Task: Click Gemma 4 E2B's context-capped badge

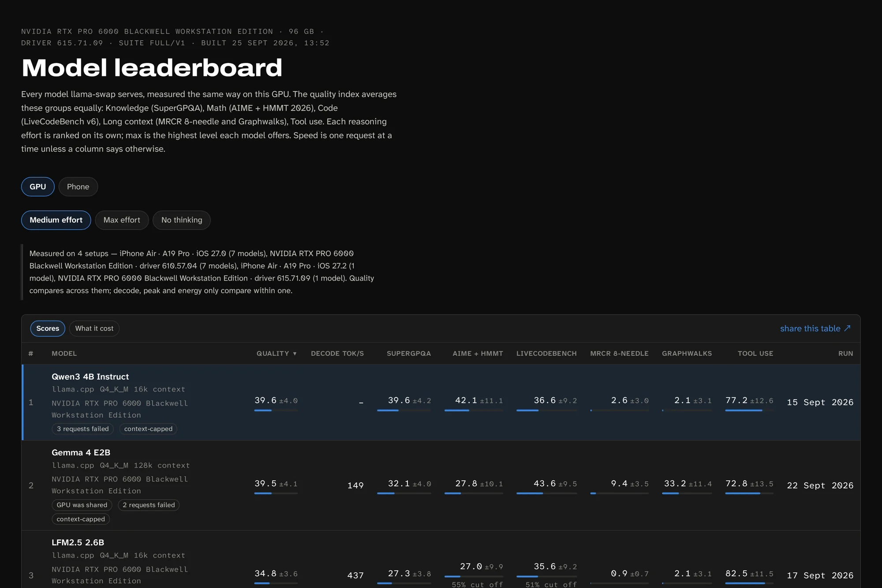Action: 81,519
